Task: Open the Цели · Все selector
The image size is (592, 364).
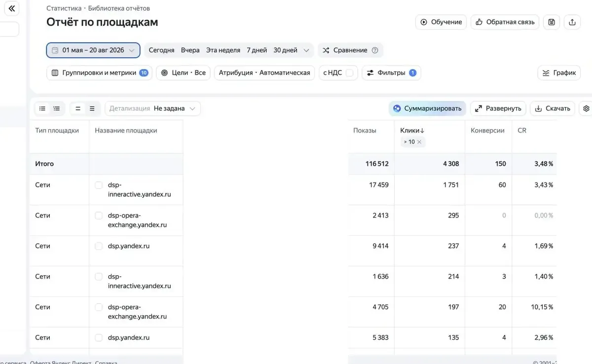Action: 184,73
